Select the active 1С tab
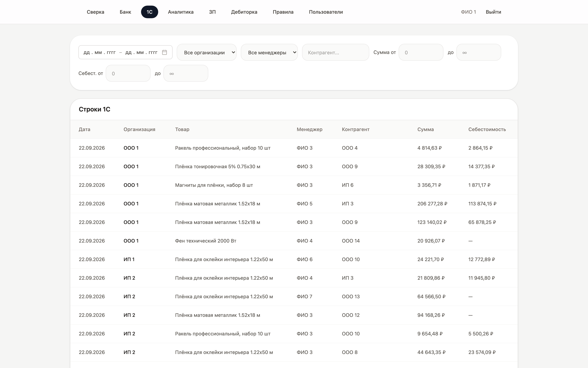The width and height of the screenshot is (588, 368). (149, 12)
